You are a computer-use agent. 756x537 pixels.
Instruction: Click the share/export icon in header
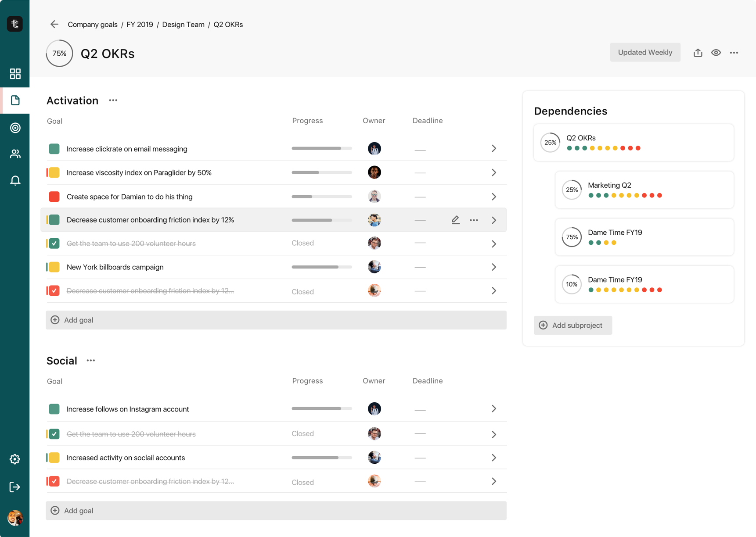[698, 53]
